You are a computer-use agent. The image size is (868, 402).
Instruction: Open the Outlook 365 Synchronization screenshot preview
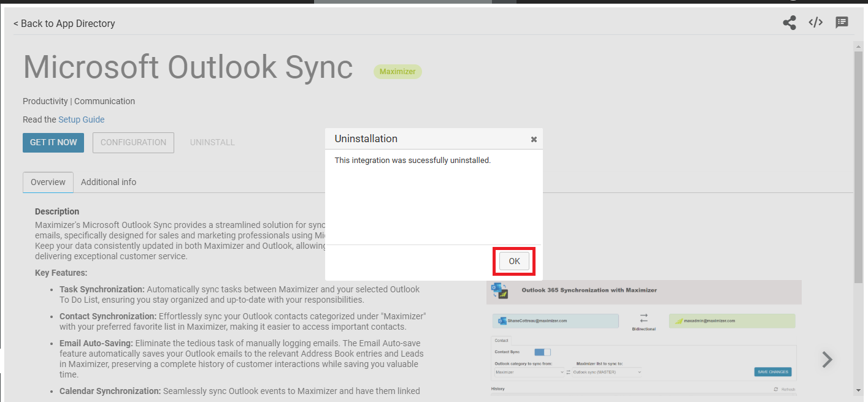coord(644,338)
